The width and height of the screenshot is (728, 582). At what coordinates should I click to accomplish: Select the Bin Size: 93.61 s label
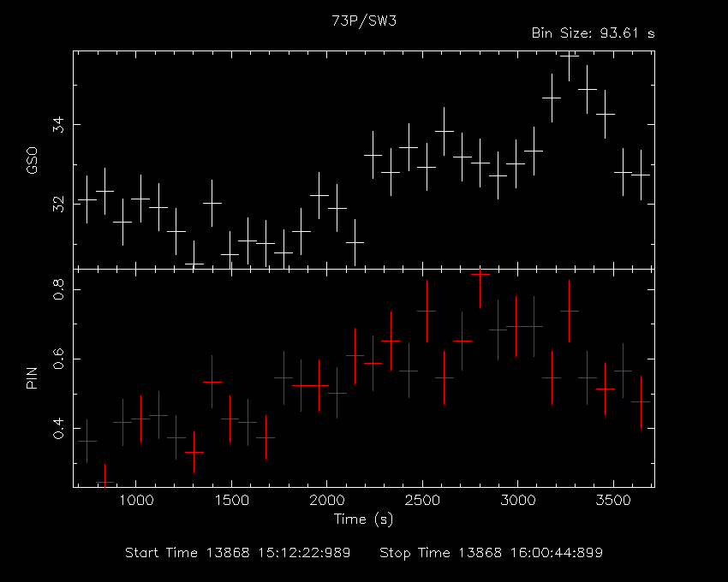tap(593, 33)
